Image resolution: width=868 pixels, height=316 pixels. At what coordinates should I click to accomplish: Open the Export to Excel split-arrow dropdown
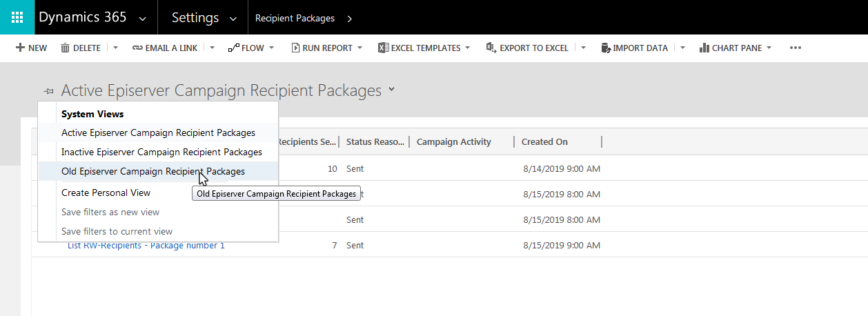point(584,48)
